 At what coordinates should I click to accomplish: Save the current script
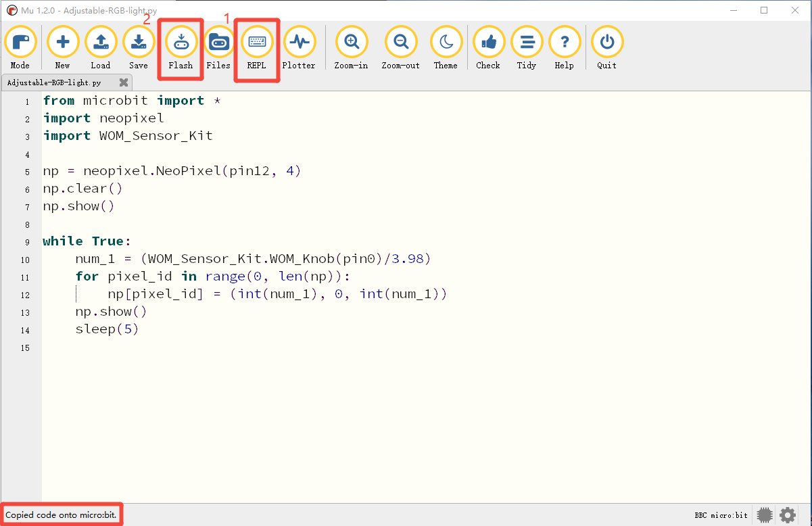click(x=139, y=47)
